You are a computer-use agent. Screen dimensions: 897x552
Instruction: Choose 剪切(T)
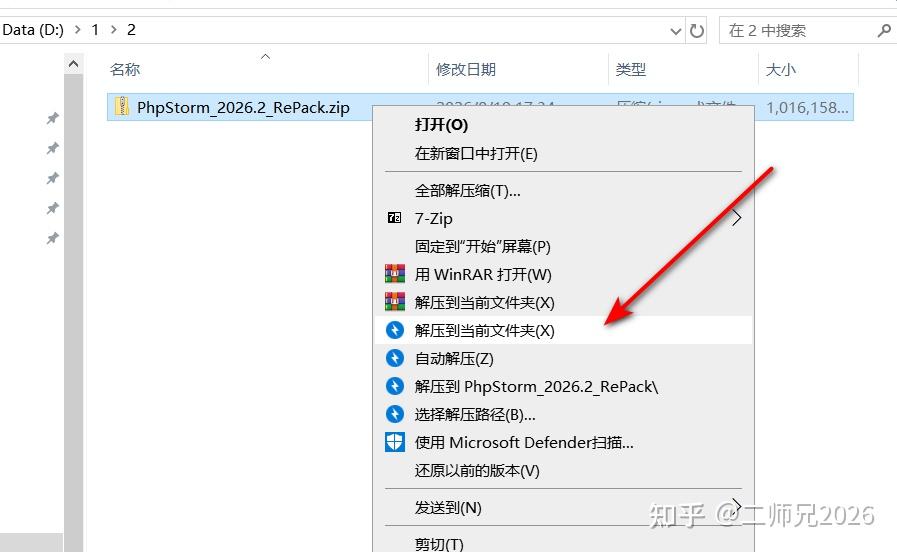pyautogui.click(x=563, y=543)
